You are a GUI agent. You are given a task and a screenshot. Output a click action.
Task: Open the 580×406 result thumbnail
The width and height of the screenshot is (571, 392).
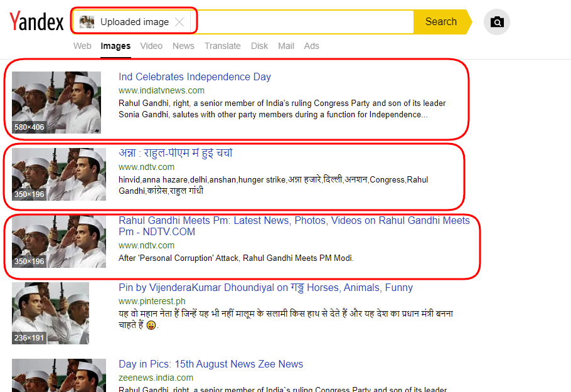click(x=56, y=102)
